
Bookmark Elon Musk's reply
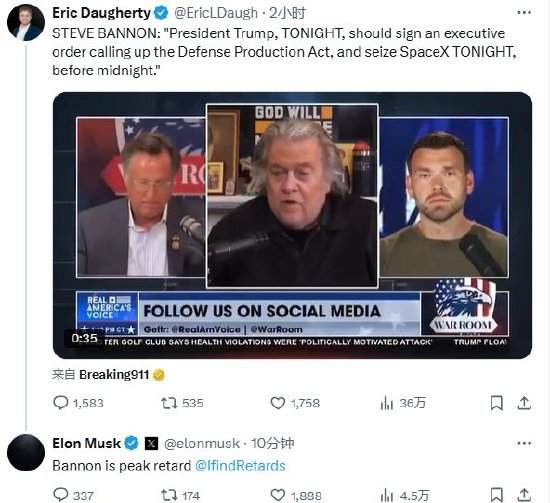[496, 495]
